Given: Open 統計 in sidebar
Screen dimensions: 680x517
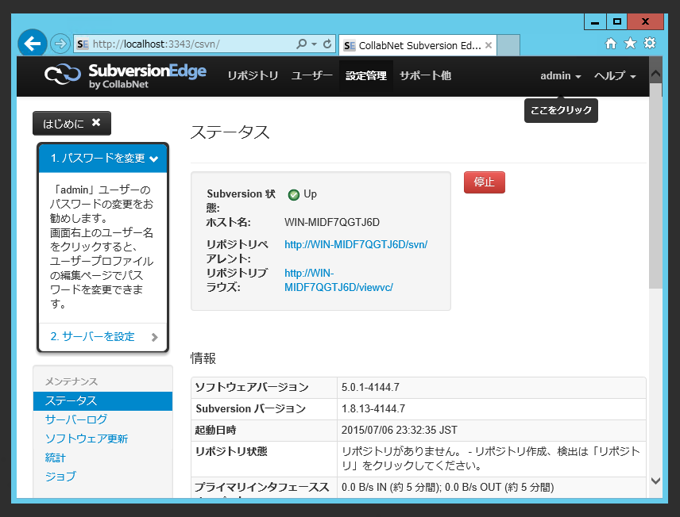Looking at the screenshot, I should 55,458.
